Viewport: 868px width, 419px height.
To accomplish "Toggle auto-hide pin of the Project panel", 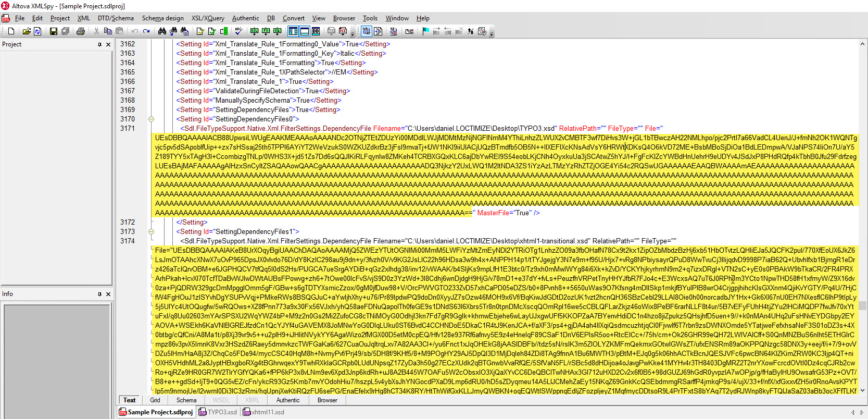I will tap(100, 45).
